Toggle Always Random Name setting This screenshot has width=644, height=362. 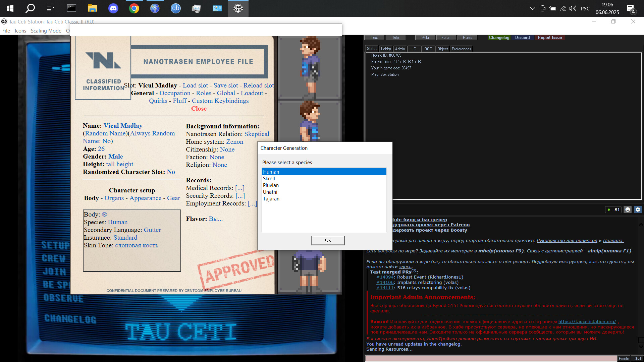click(x=152, y=133)
